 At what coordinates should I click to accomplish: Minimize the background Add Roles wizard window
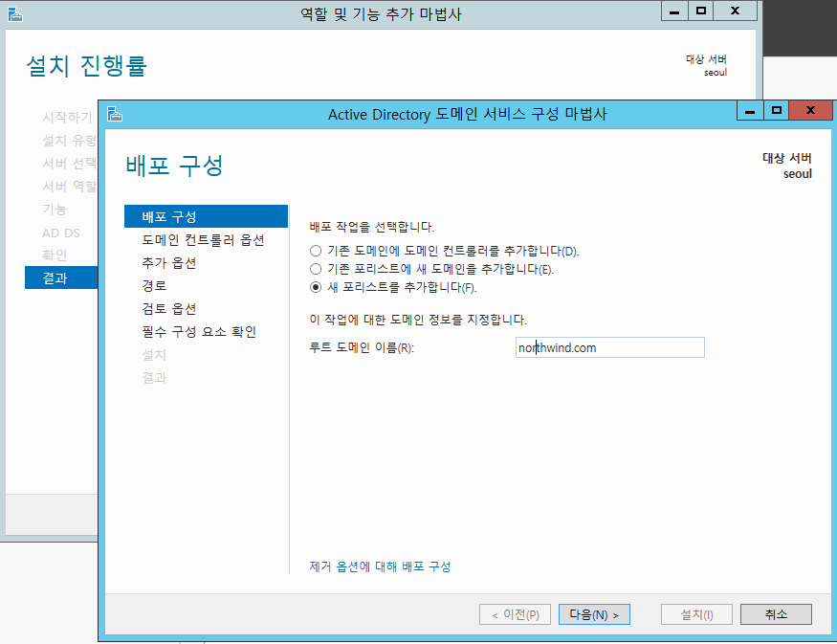[x=674, y=11]
